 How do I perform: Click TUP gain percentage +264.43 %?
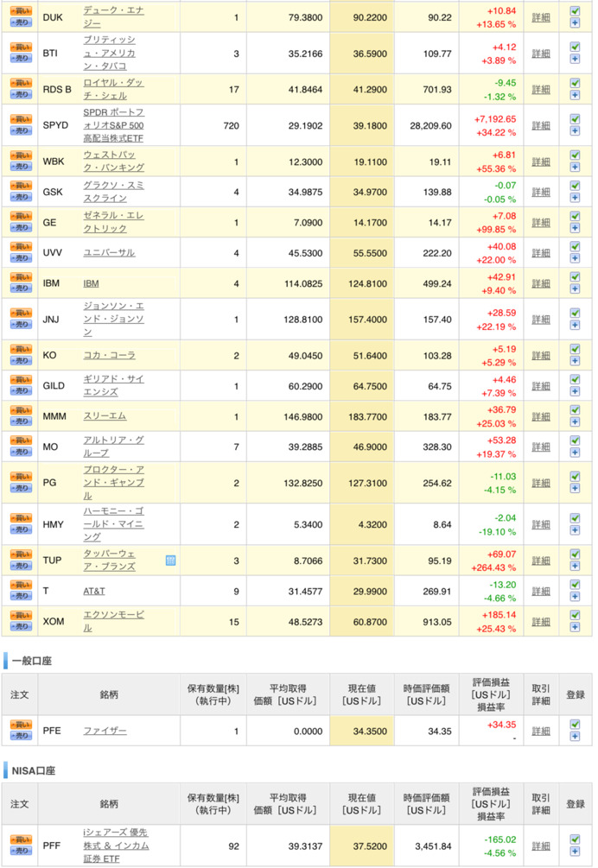click(493, 568)
